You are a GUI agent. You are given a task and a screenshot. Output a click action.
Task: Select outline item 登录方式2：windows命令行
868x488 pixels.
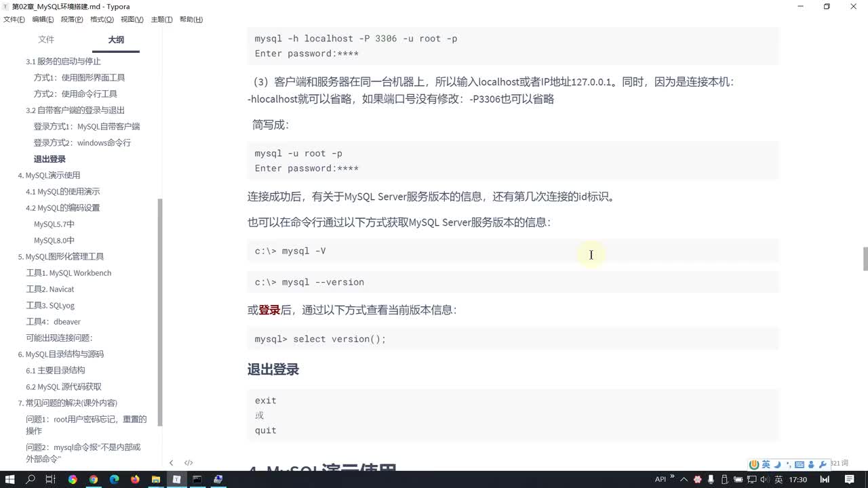coord(82,143)
